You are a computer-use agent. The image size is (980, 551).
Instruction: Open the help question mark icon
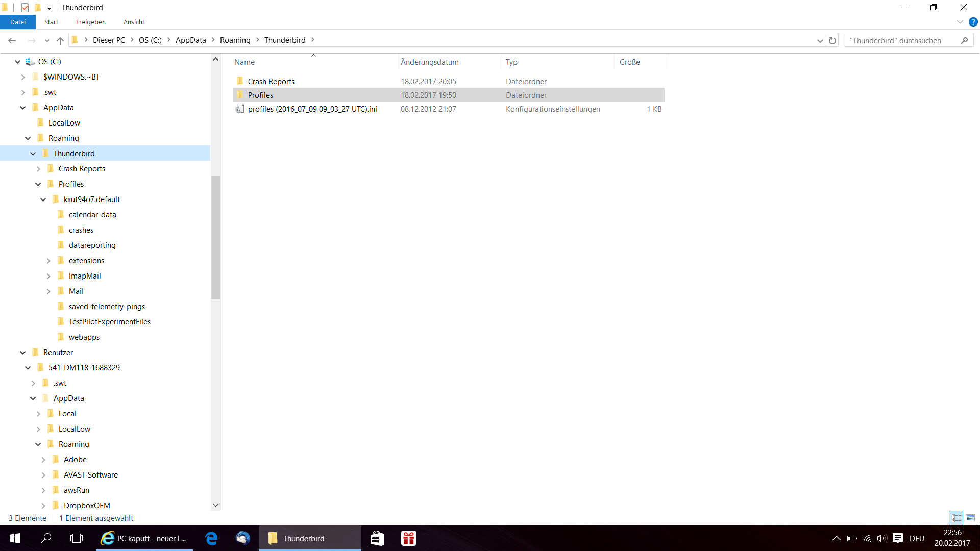973,22
